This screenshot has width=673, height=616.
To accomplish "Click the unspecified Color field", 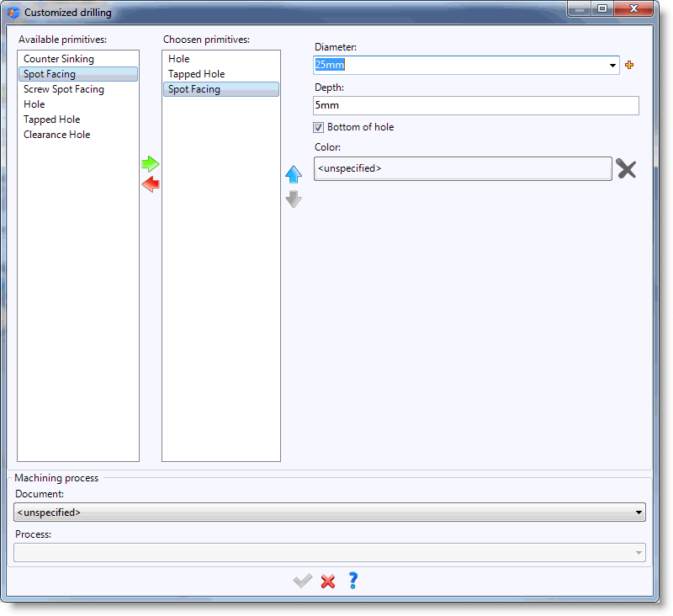I will tap(462, 168).
